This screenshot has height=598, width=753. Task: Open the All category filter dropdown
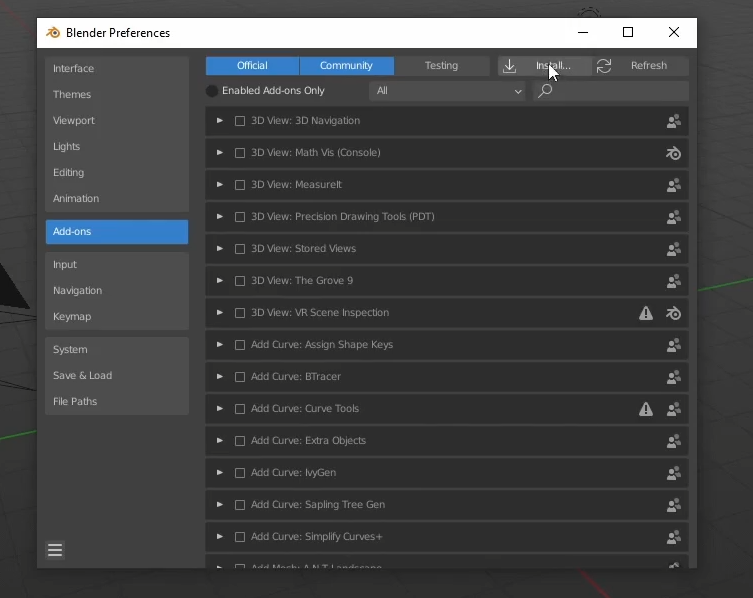447,91
